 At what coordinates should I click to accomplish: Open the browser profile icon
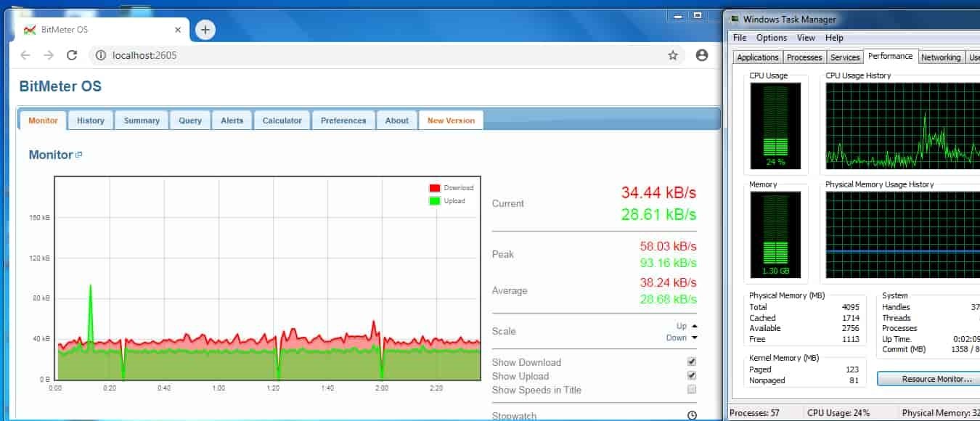point(701,54)
